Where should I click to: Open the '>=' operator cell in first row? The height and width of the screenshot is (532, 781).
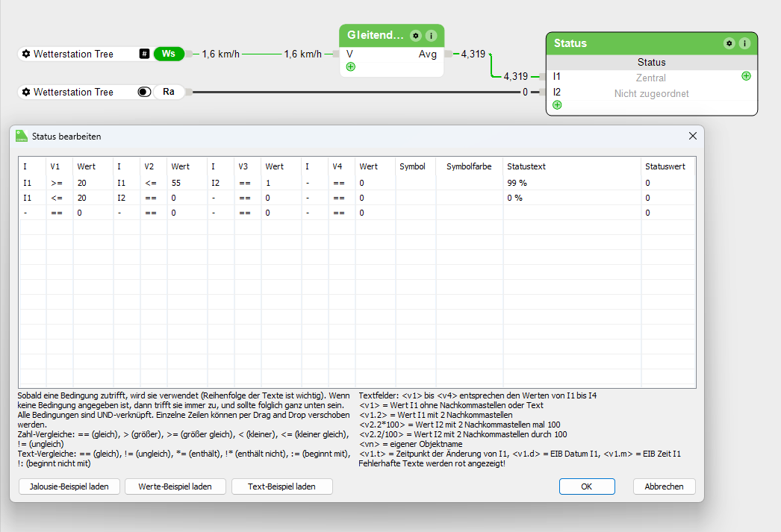58,183
